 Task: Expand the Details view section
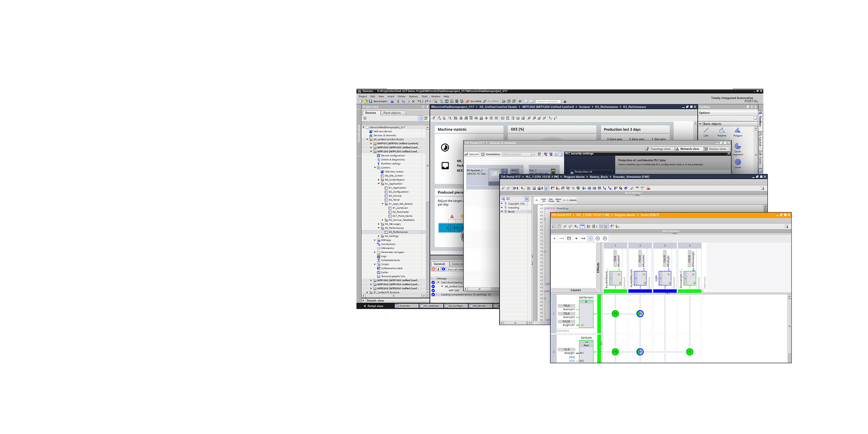(x=363, y=300)
